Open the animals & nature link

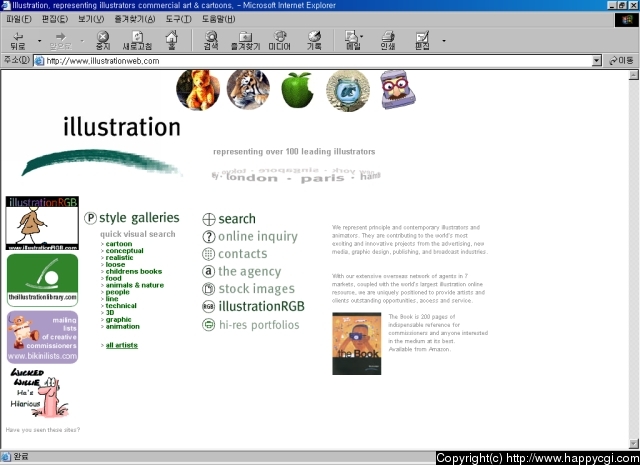pyautogui.click(x=135, y=285)
